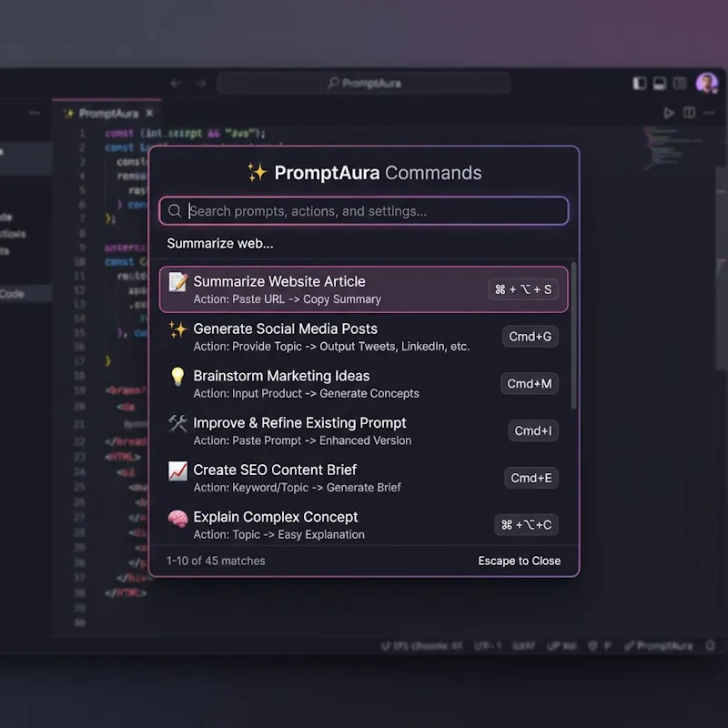Click the Cmd+G shortcut badge
Viewport: 728px width, 728px height.
531,336
